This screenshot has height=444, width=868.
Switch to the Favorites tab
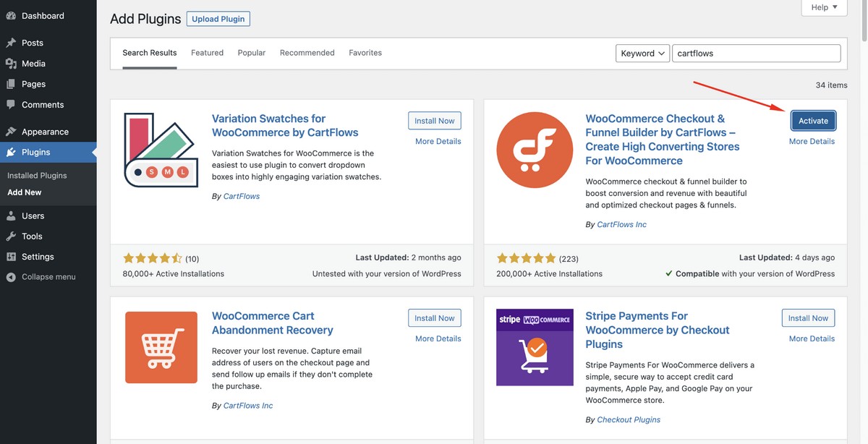click(x=365, y=53)
